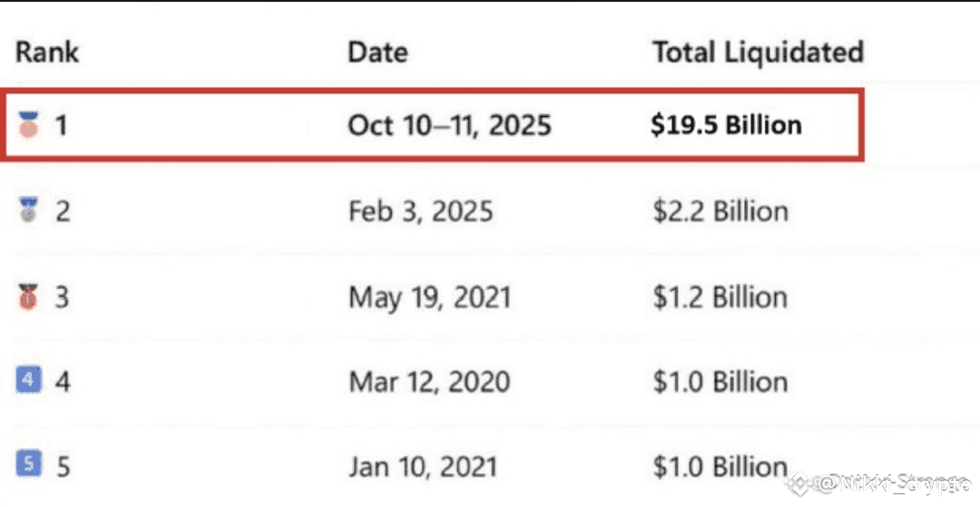The image size is (980, 507).
Task: Click the $2.2 Billion amount
Action: (x=720, y=211)
